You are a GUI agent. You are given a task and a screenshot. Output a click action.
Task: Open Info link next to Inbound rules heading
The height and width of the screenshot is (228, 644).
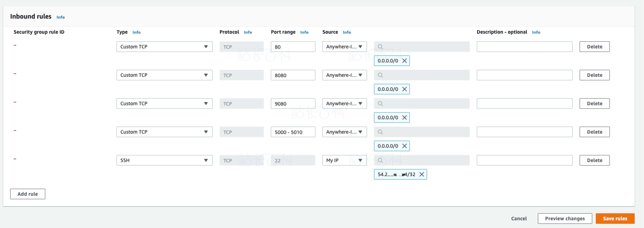pyautogui.click(x=61, y=17)
